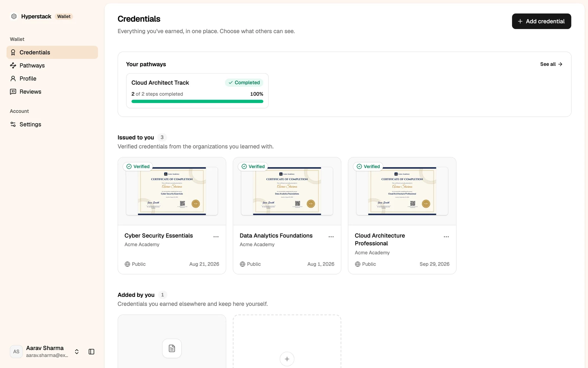Follow the See all pathways link

(x=551, y=64)
